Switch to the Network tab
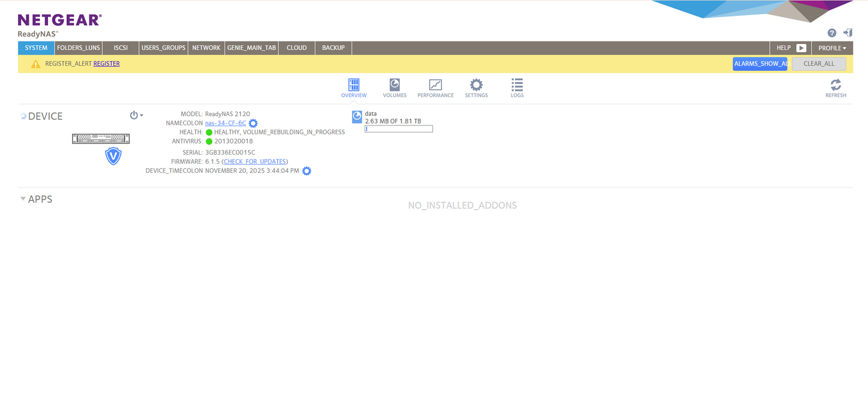Screen dimensions: 868x410 (206, 48)
